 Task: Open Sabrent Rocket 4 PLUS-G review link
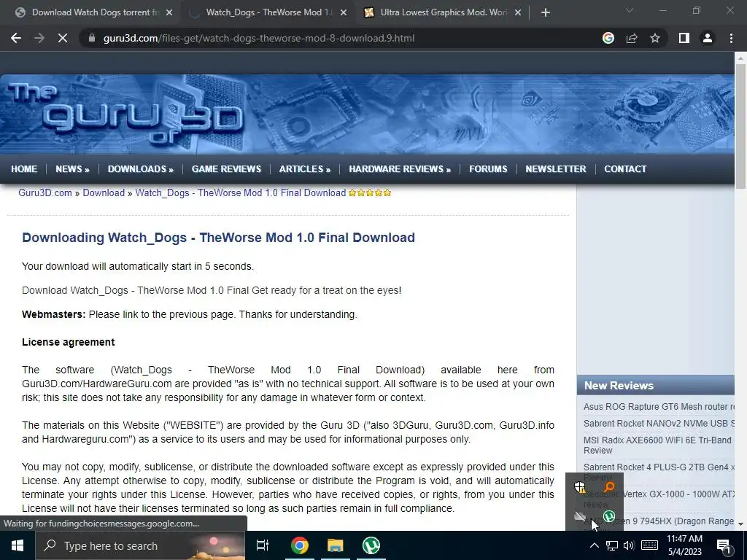659,467
